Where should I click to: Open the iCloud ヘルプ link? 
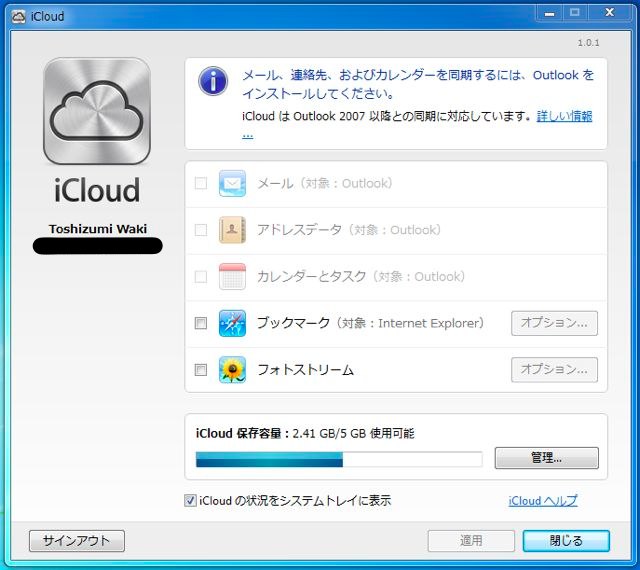543,501
